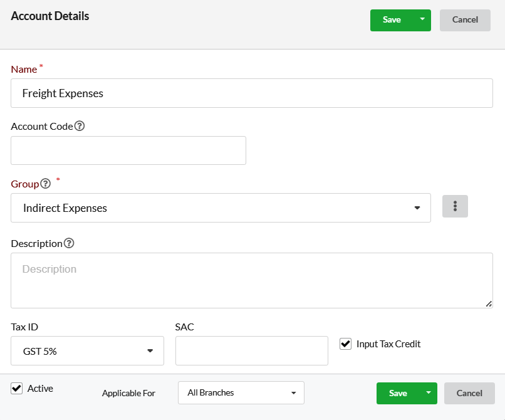Click the Account Code input field

pos(128,150)
